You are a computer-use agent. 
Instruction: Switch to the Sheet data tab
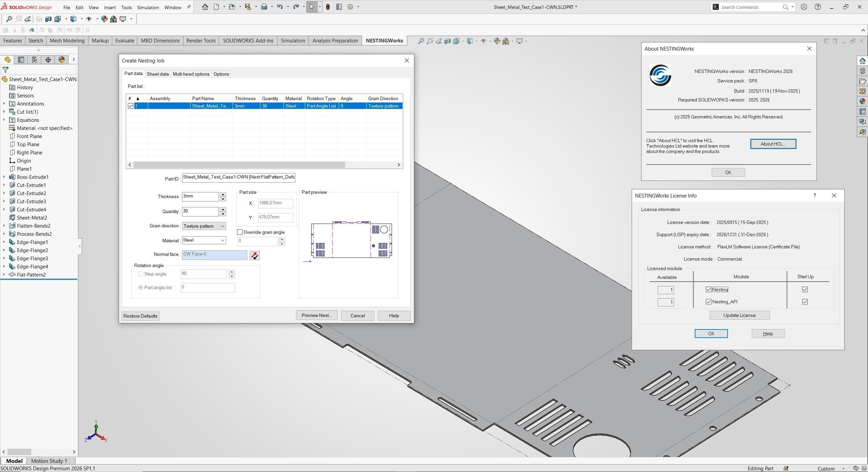point(158,74)
